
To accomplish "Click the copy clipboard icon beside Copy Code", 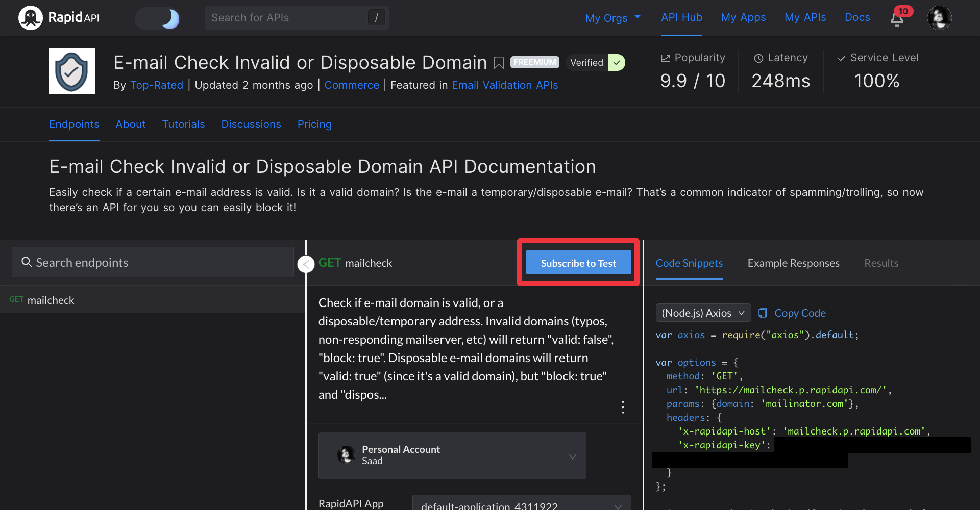I will (763, 313).
